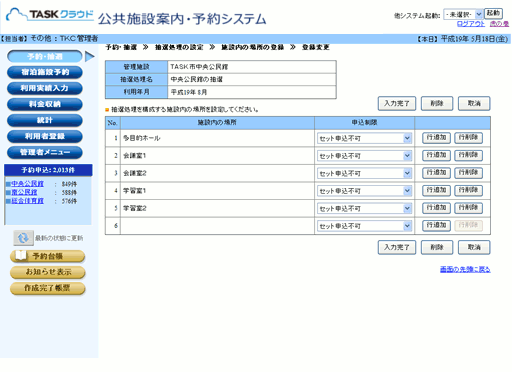Click the 平成19年 8月 value
This screenshot has height=372, width=512.
pos(189,92)
